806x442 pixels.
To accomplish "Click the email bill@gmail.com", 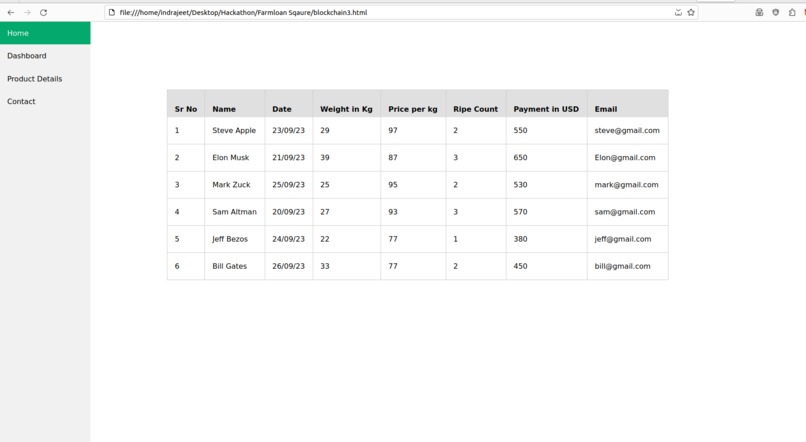I will [x=622, y=266].
